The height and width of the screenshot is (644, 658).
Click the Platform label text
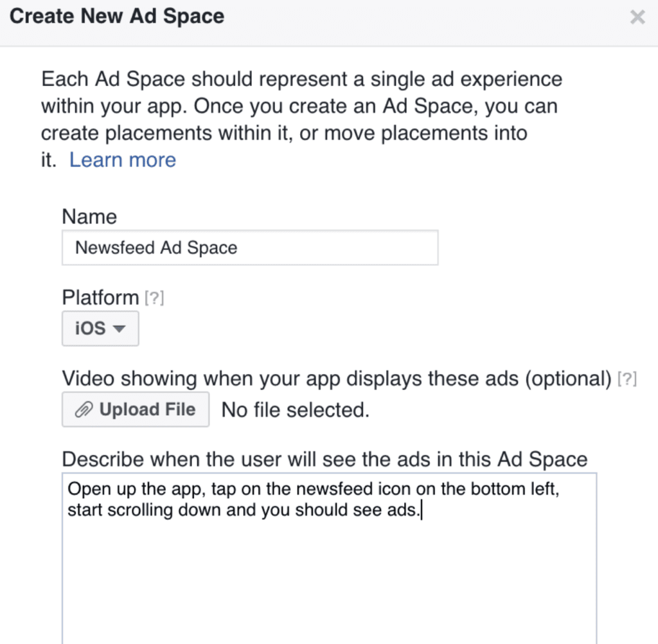(100, 298)
